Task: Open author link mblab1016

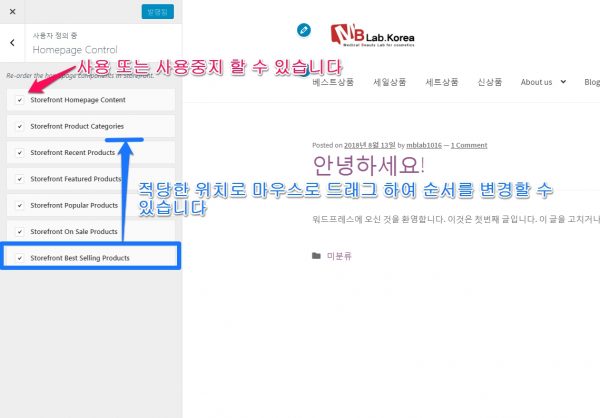Action: 424,145
